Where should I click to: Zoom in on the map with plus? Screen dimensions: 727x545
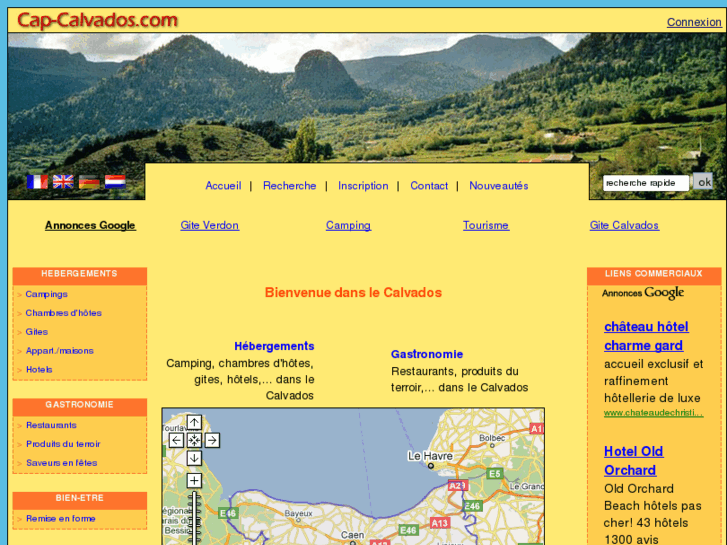pos(194,481)
